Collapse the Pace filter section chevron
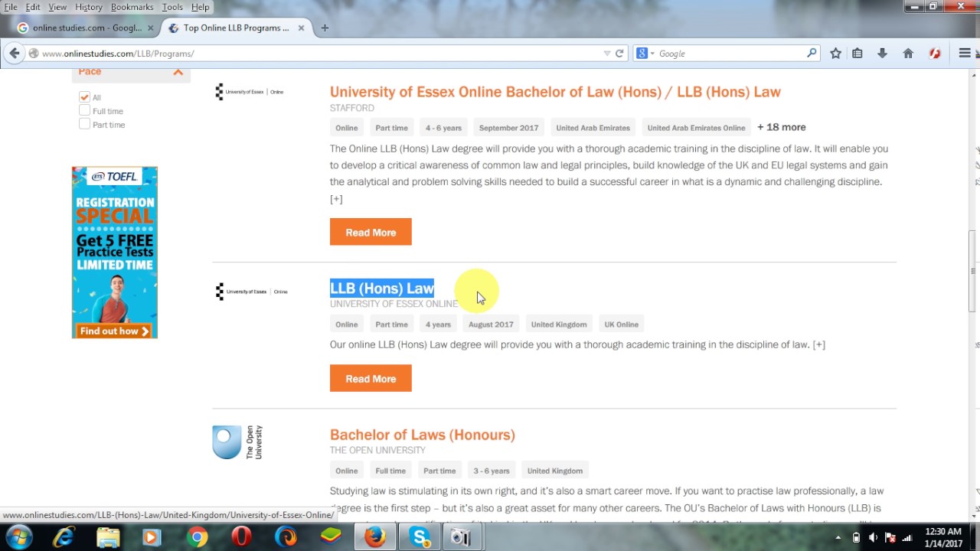Viewport: 980px width, 551px height. coord(178,72)
